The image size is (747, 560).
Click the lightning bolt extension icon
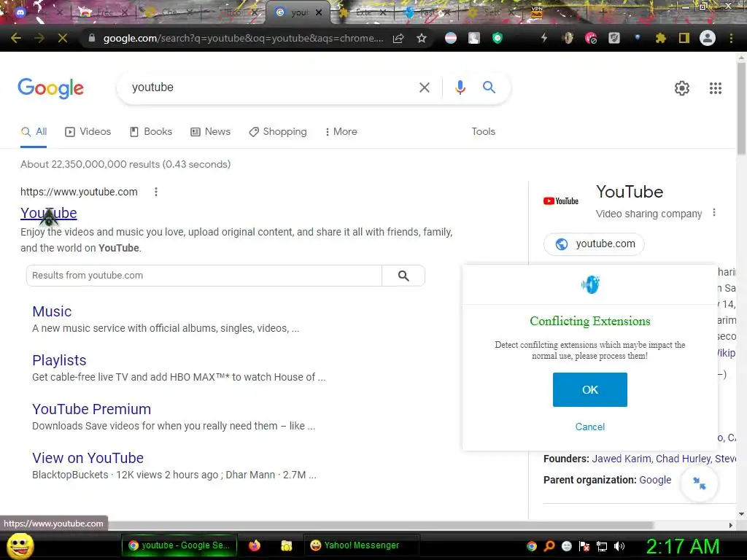[544, 38]
